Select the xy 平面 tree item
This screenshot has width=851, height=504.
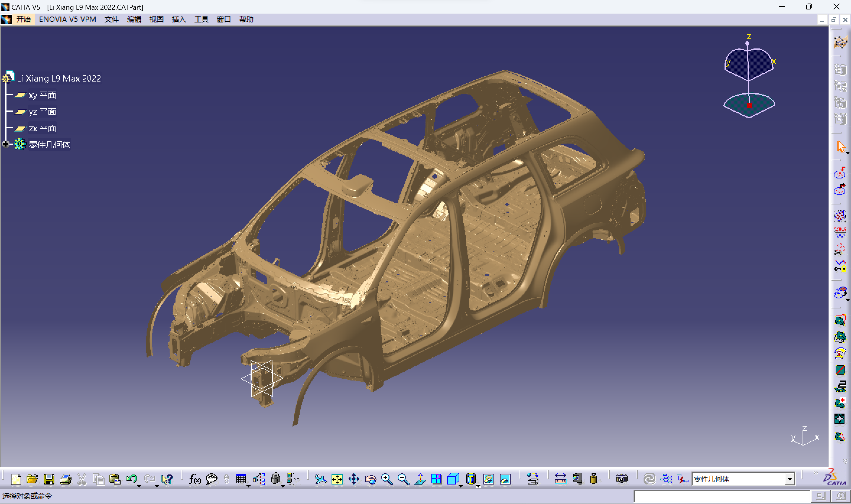coord(42,95)
